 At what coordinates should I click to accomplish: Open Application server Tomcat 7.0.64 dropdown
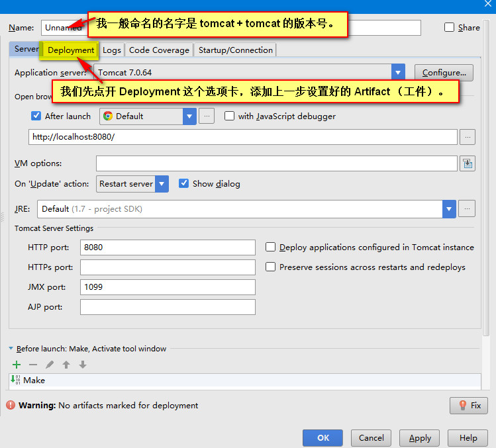click(398, 72)
